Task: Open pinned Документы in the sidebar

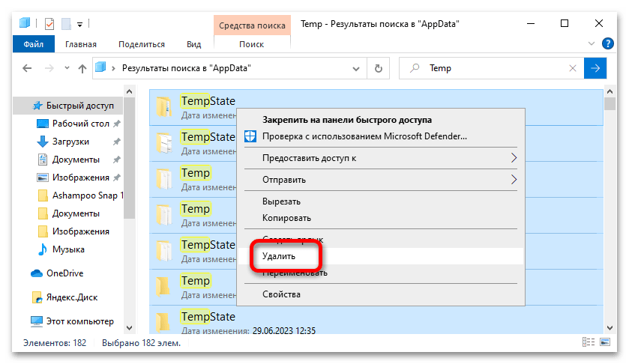Action: 76,160
